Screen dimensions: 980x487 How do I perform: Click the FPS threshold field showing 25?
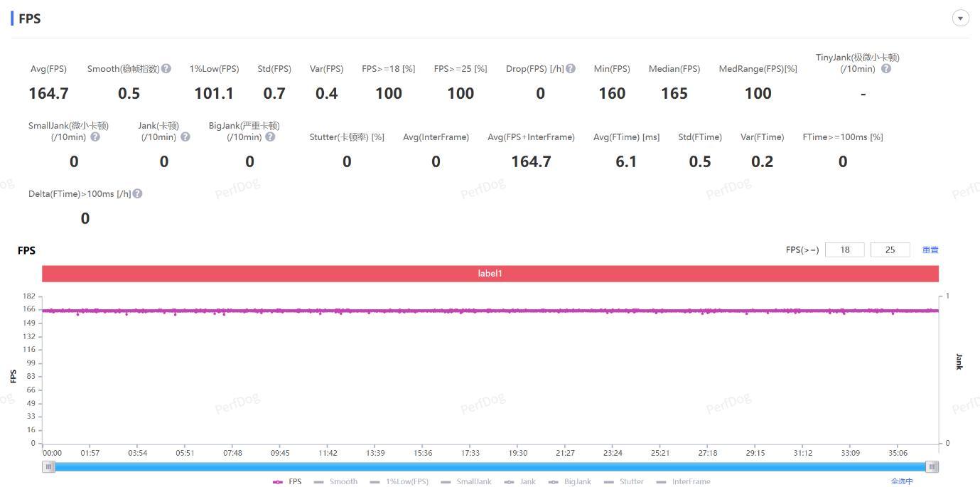point(890,250)
